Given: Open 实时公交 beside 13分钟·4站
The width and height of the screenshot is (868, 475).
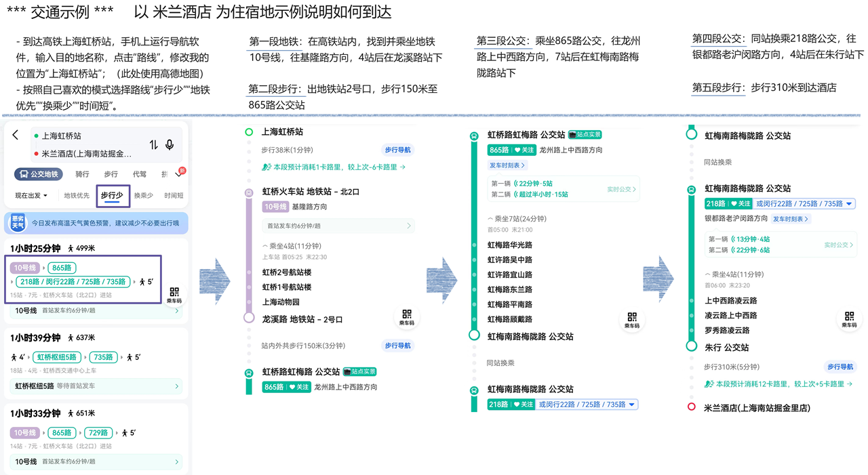Looking at the screenshot, I should pyautogui.click(x=839, y=245).
